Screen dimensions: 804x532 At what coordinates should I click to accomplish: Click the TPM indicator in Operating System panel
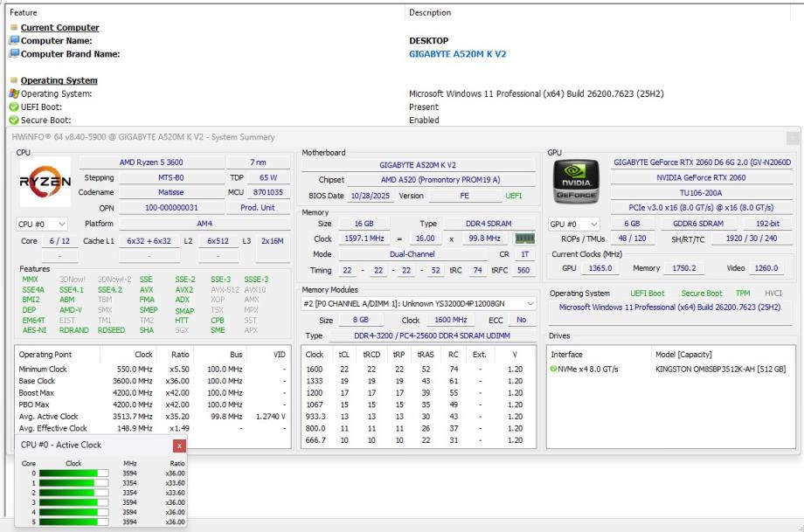click(x=743, y=294)
